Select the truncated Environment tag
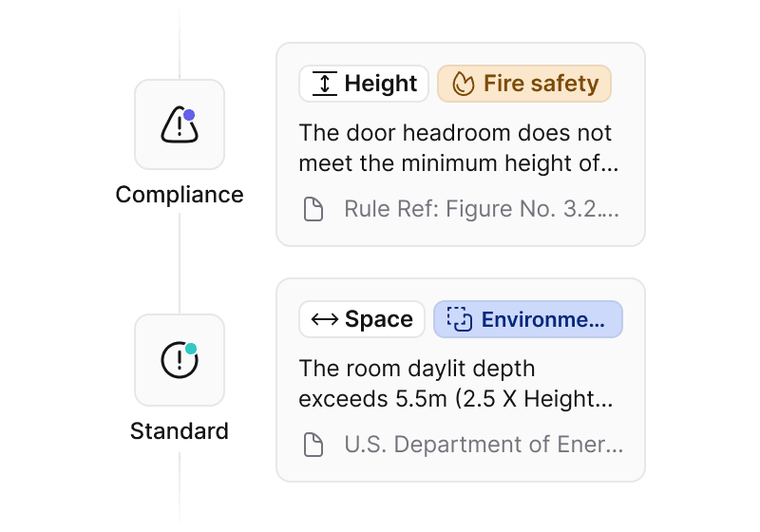The width and height of the screenshot is (760, 532). pyautogui.click(x=528, y=319)
